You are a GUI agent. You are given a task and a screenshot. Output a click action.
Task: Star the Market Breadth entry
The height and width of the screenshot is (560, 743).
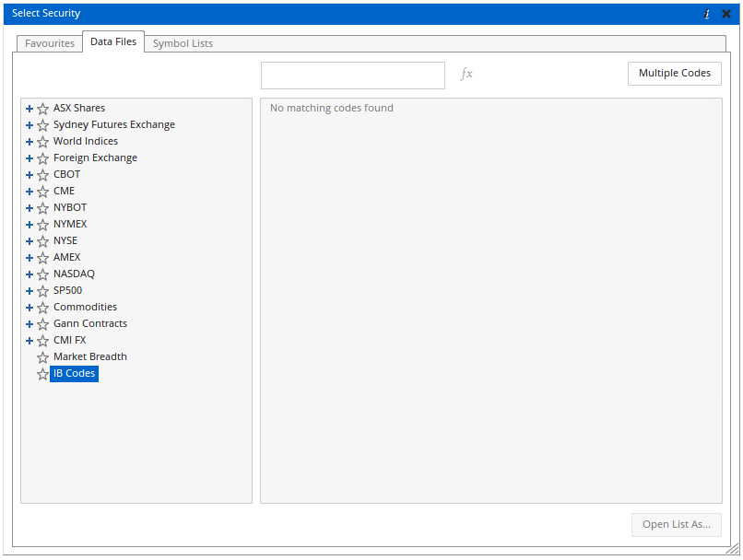pos(42,357)
